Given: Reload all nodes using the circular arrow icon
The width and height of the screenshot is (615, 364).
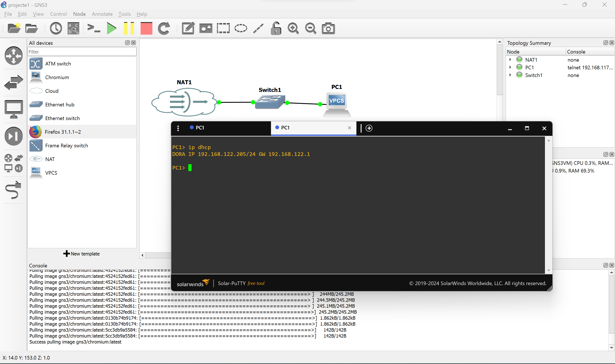Looking at the screenshot, I should [x=164, y=28].
